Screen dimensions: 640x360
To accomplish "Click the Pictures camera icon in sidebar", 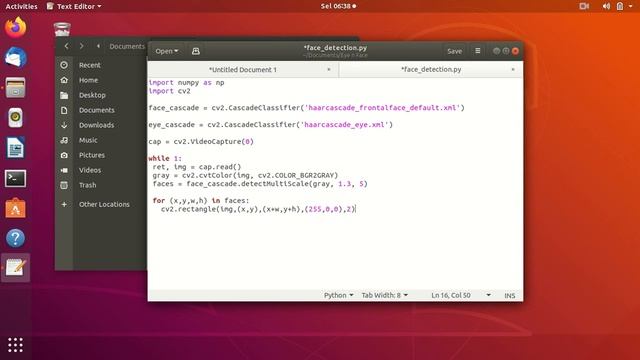I will 64,155.
